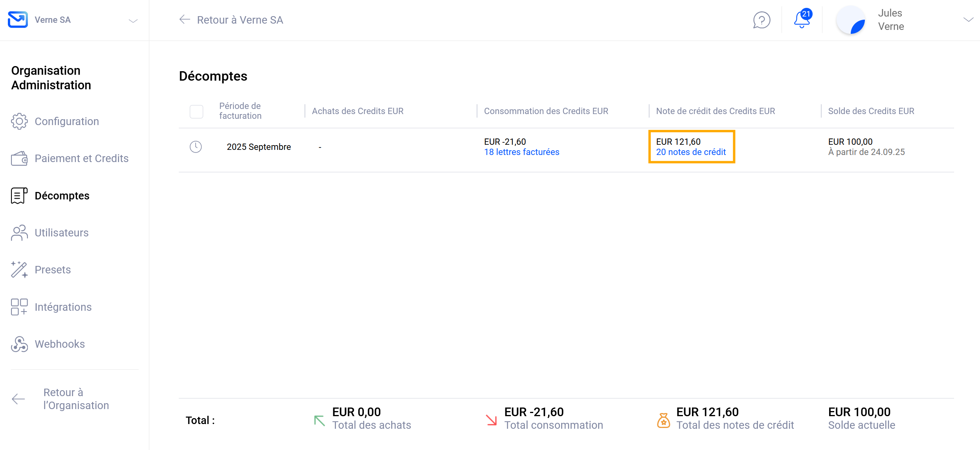This screenshot has width=980, height=450.
Task: Open the help question mark icon
Action: pyautogui.click(x=761, y=20)
